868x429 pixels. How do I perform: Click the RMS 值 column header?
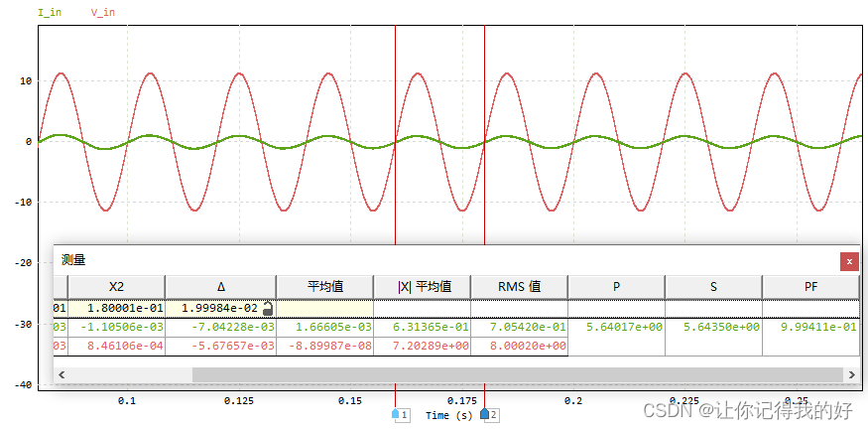point(519,287)
